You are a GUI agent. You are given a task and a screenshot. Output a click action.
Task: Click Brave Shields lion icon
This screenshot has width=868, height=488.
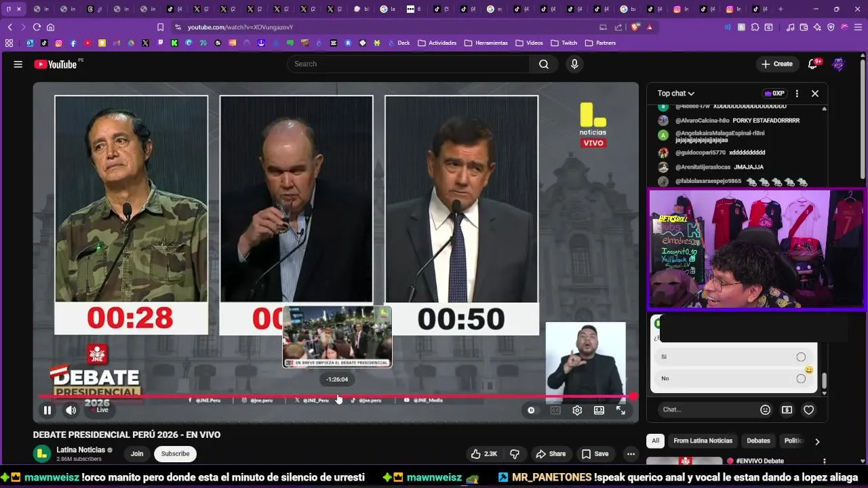point(635,27)
